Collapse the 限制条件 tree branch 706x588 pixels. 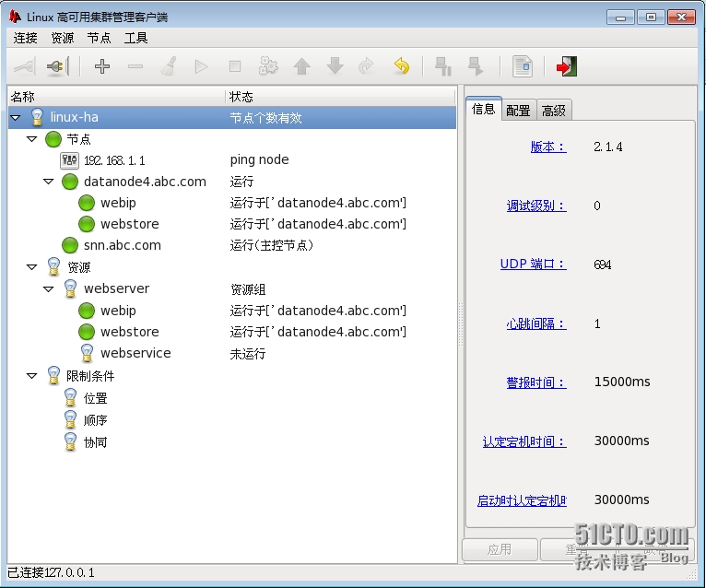point(32,376)
